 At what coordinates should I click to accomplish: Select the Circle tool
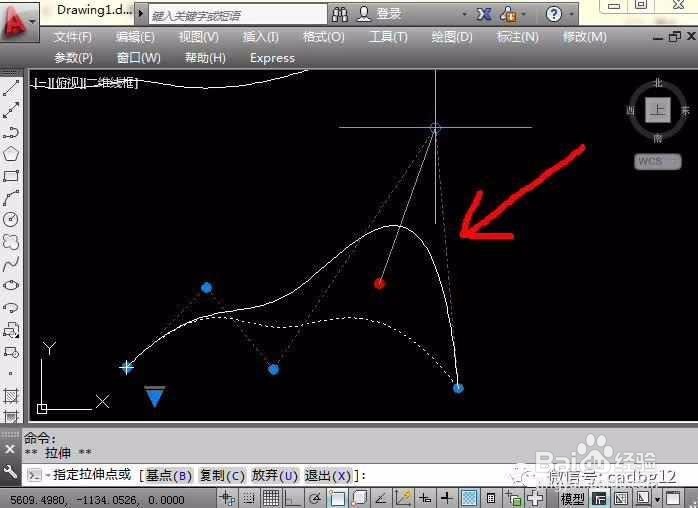point(11,219)
